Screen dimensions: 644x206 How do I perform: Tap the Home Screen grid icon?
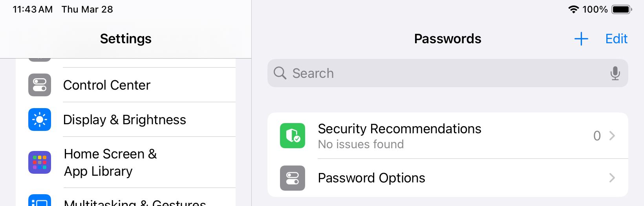tap(40, 162)
